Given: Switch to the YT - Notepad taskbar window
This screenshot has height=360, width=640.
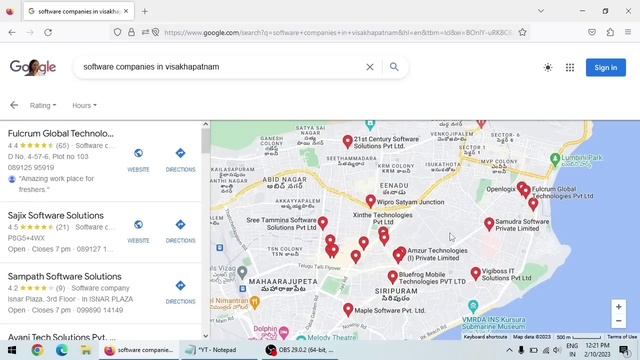Looking at the screenshot, I should (218, 350).
